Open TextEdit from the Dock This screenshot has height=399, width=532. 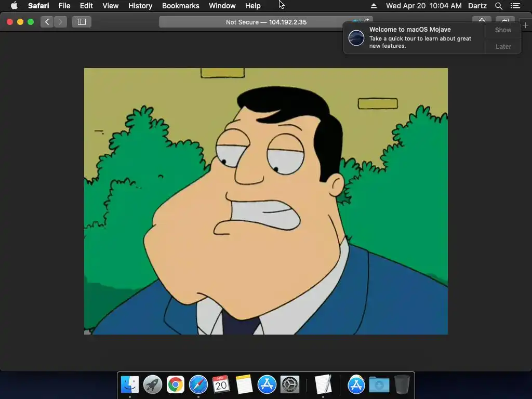coord(323,384)
